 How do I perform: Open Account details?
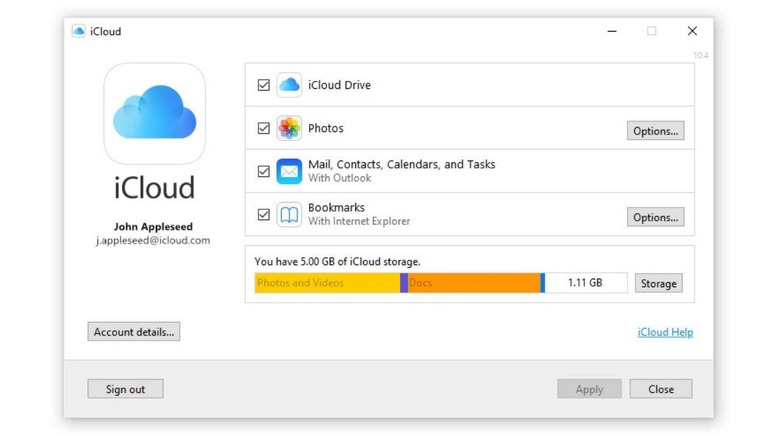click(134, 332)
